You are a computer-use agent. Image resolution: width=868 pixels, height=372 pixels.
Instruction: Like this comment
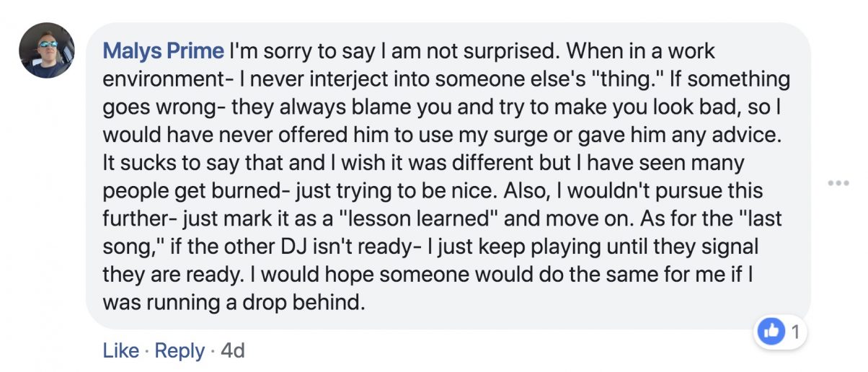(120, 350)
